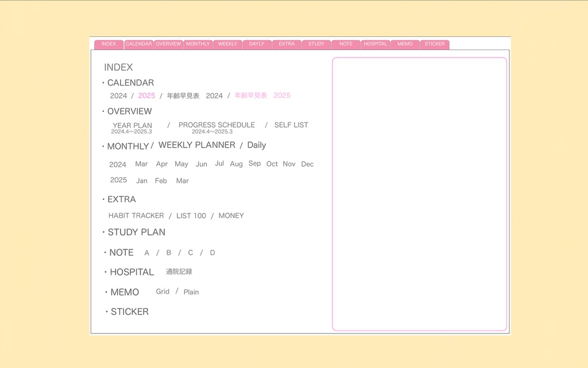
Task: Jump to the Aug month page
Action: 236,164
